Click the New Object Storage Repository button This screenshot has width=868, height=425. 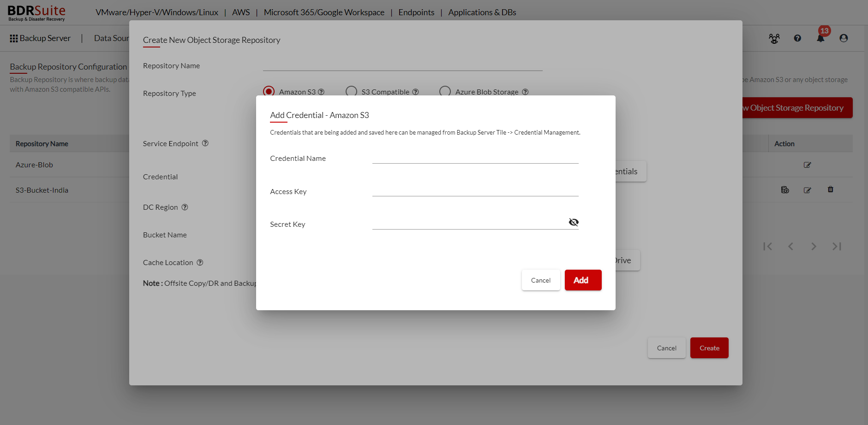[797, 108]
